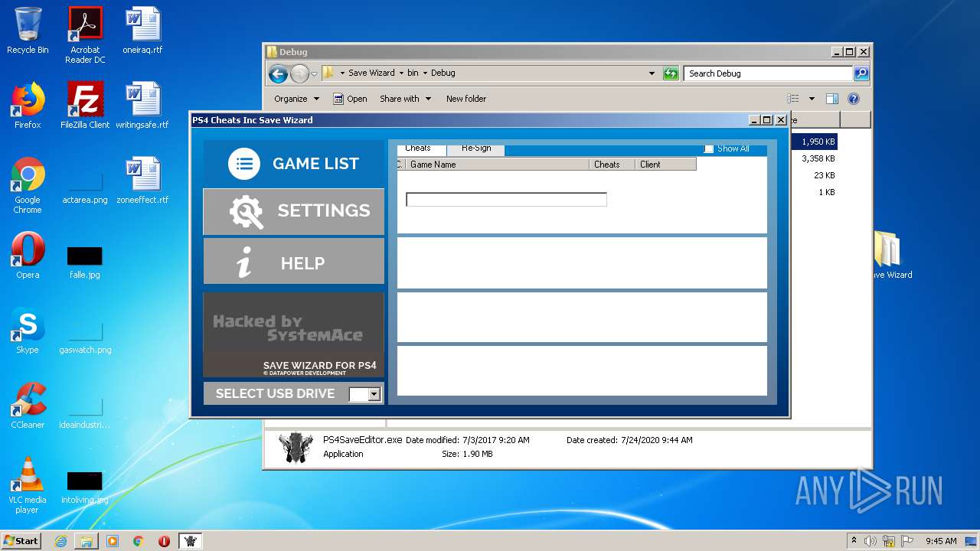Open the Organize menu
Screen dimensions: 980x551
296,99
